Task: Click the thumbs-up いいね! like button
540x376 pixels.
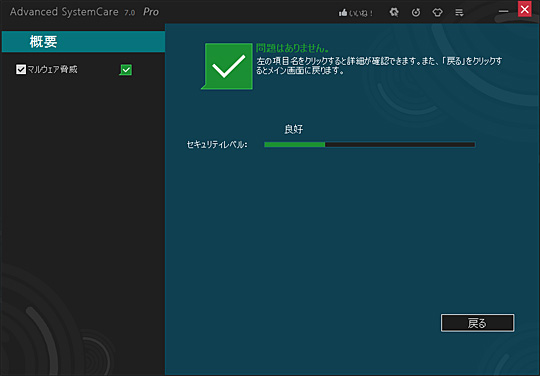Action: click(356, 13)
